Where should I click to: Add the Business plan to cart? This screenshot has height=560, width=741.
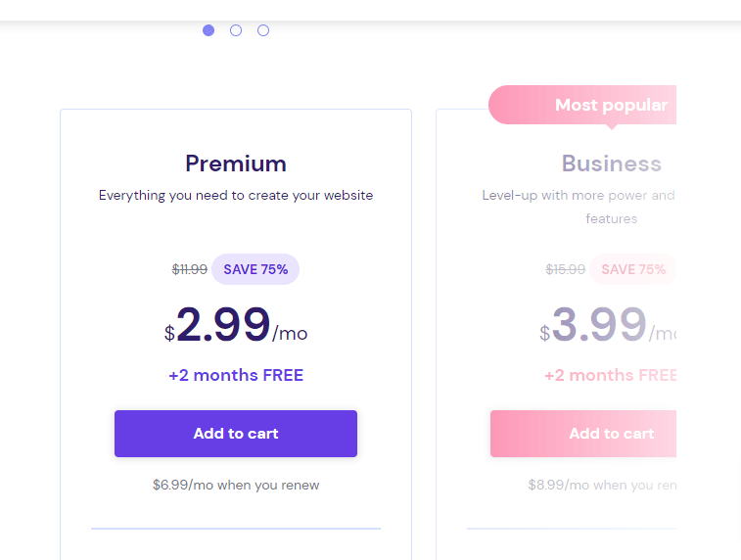(x=583, y=434)
